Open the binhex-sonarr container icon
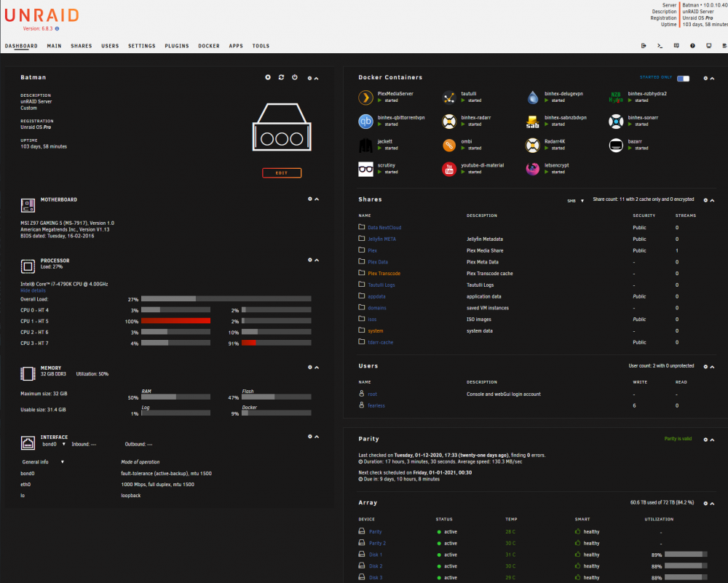Viewport: 728px width, 583px height. [x=616, y=122]
